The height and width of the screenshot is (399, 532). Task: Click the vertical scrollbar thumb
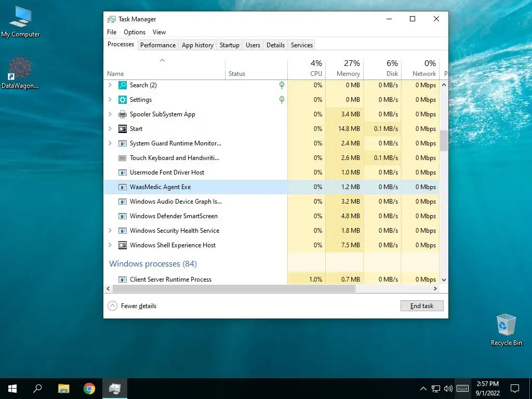444,140
